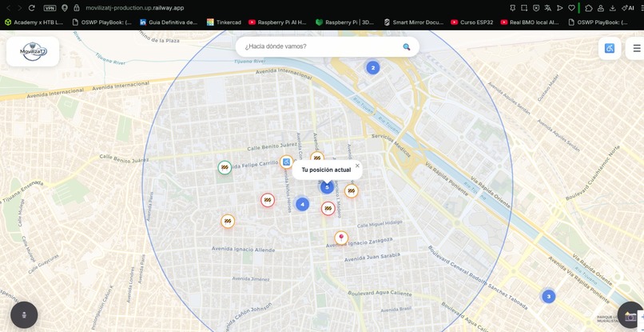Expand the marker cluster labeled 2
644x332 pixels.
pyautogui.click(x=373, y=68)
